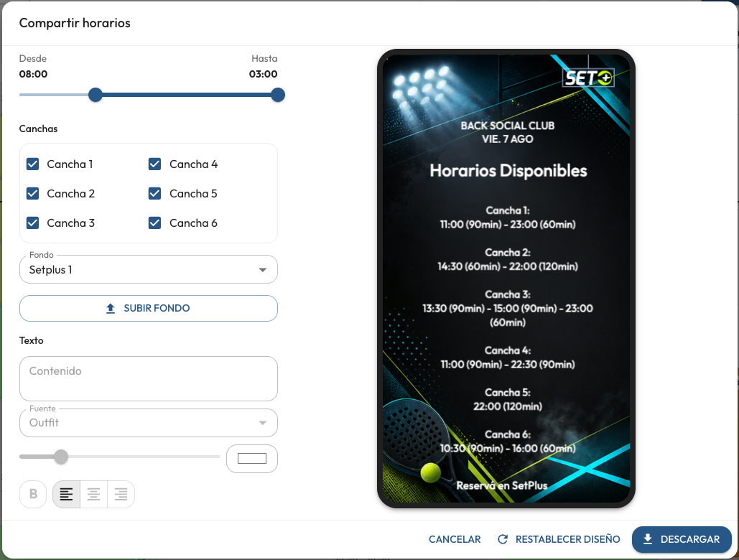
Task: Click the SET+ logo in the preview
Action: pos(589,78)
